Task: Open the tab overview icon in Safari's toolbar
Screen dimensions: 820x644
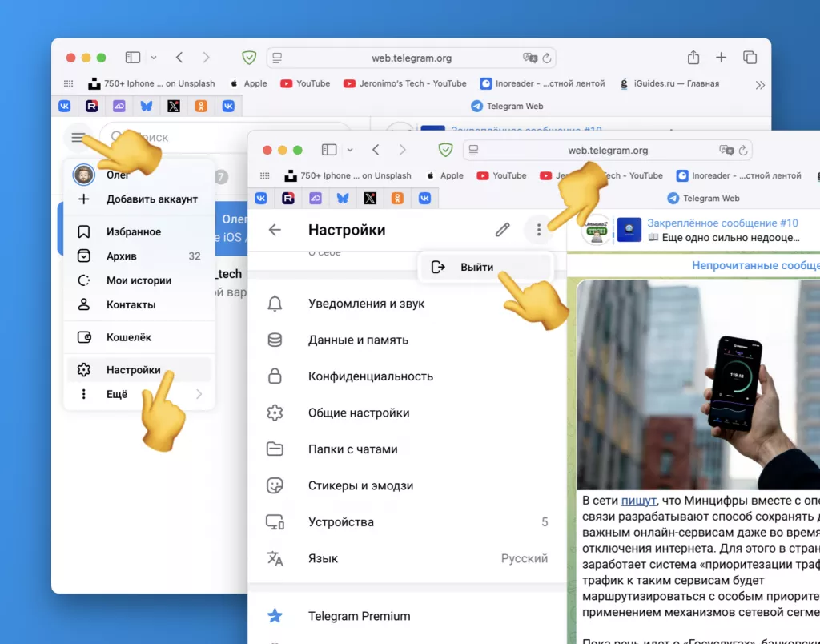Action: (750, 58)
